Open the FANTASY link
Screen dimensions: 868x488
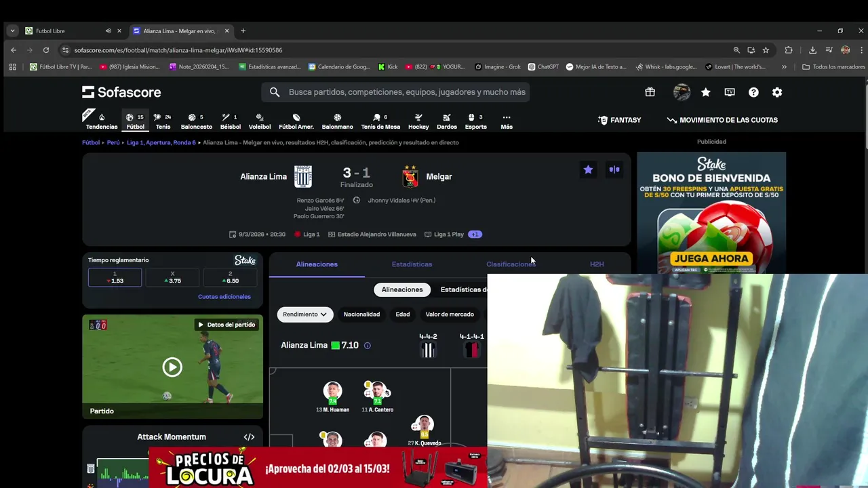619,120
